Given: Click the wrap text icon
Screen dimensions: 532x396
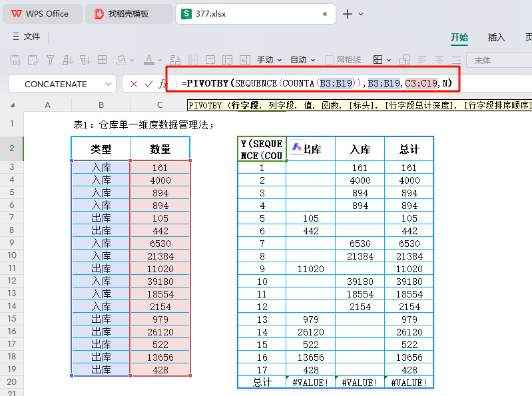Looking at the screenshot, I should [x=175, y=60].
